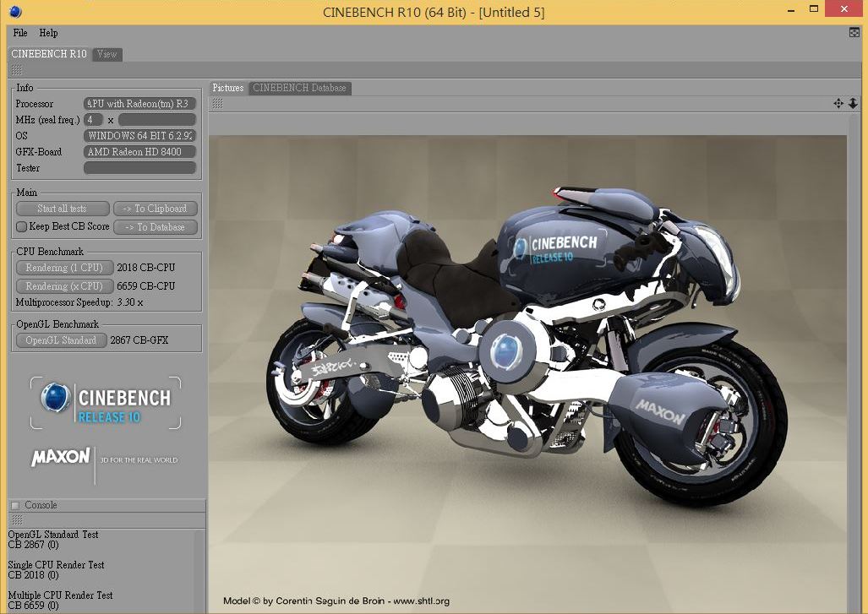Click the rendered motorcycle picture
Viewport: 868px width, 614px height.
(x=527, y=374)
